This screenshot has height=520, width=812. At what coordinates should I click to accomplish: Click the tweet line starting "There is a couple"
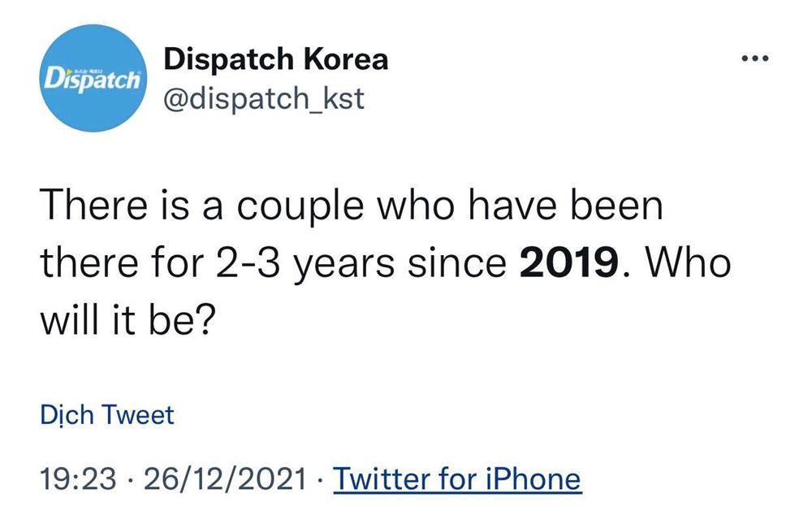click(351, 208)
